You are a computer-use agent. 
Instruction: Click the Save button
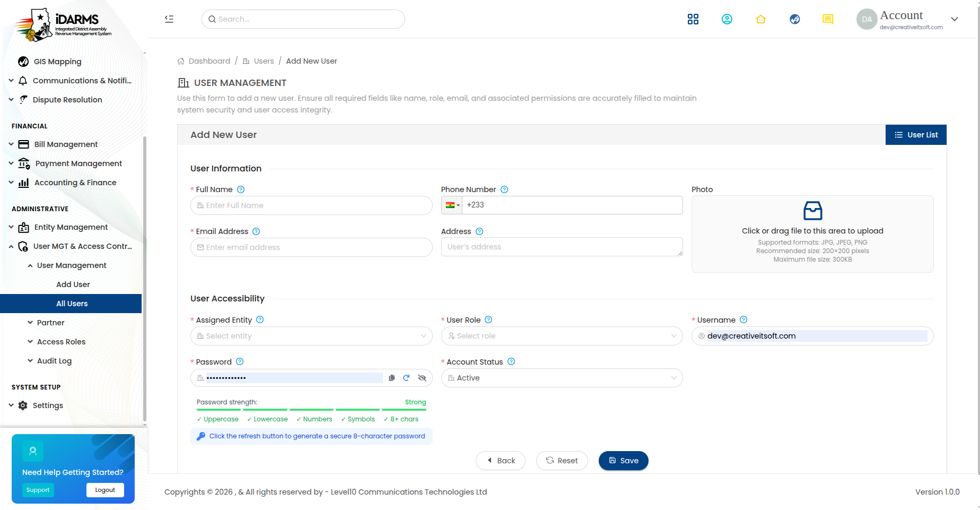623,461
